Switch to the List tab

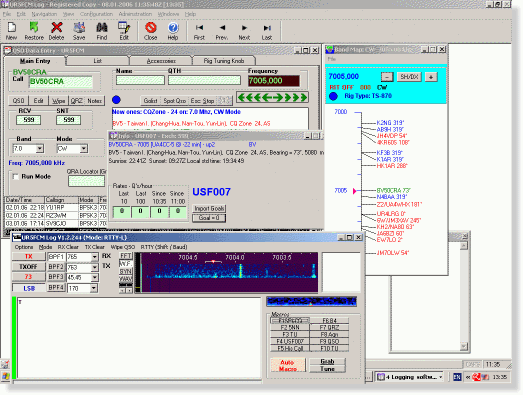coord(98,61)
